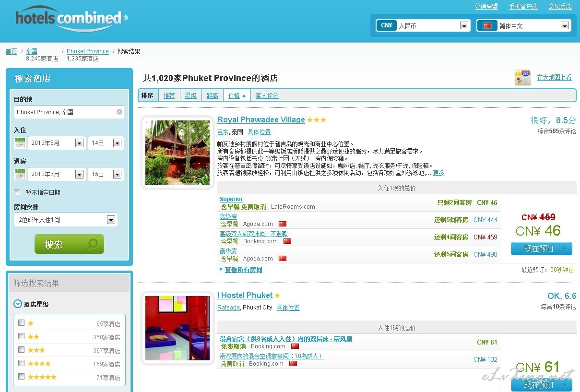Sort results by 价格

click(234, 95)
